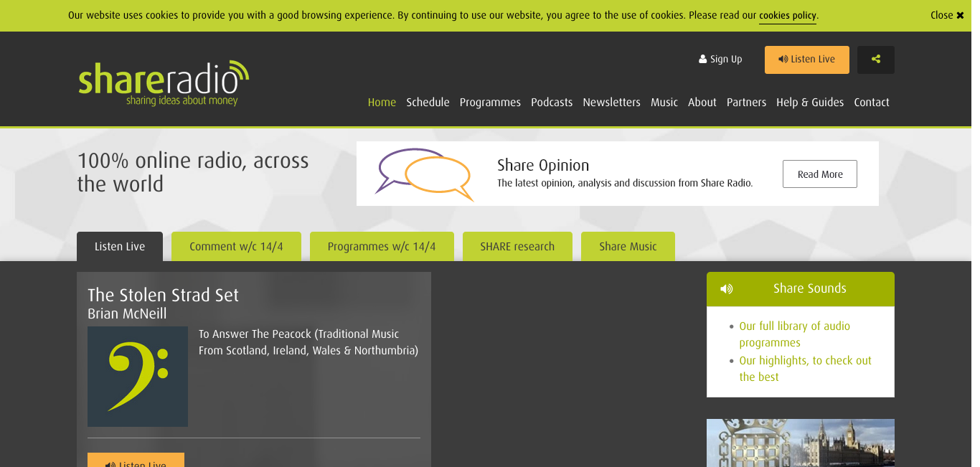The width and height of the screenshot is (980, 467).
Task: Click the 100% online radio headline
Action: pos(193,172)
